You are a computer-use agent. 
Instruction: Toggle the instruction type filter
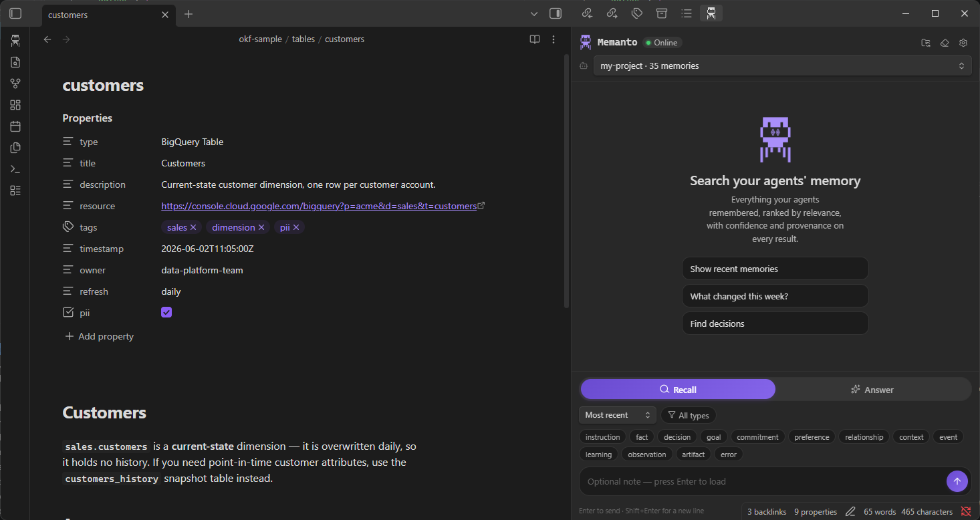click(x=602, y=437)
